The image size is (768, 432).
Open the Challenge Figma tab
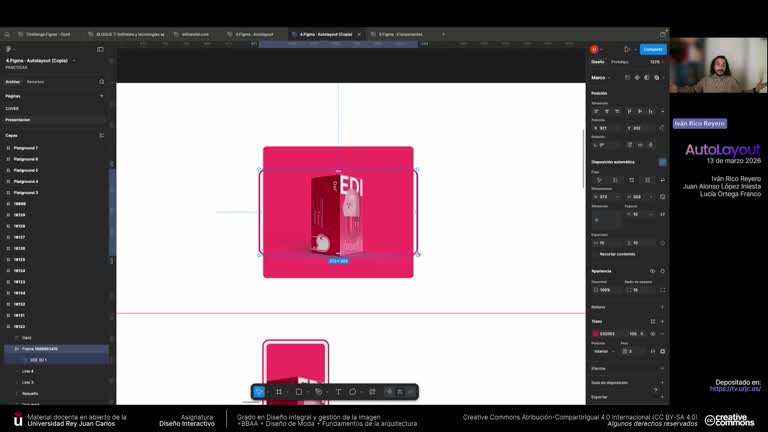tap(48, 34)
